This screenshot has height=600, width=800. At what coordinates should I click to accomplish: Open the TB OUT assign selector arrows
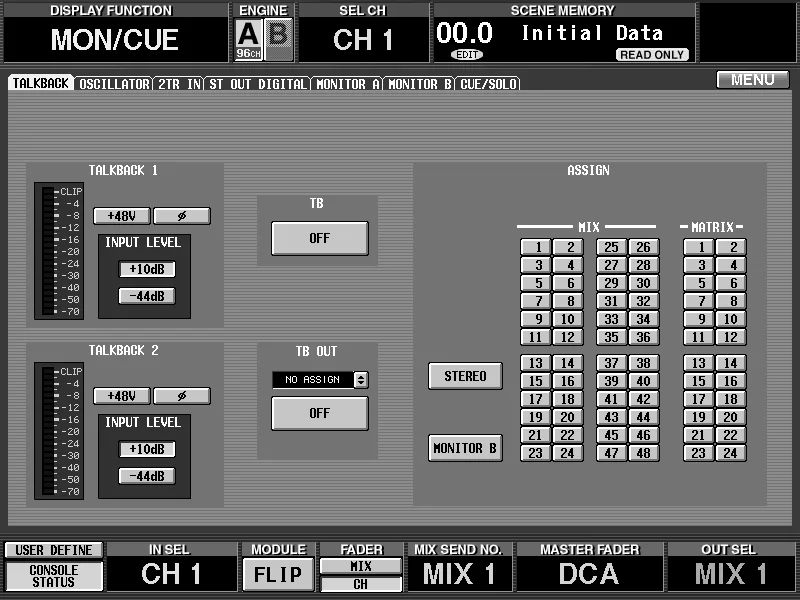[361, 380]
